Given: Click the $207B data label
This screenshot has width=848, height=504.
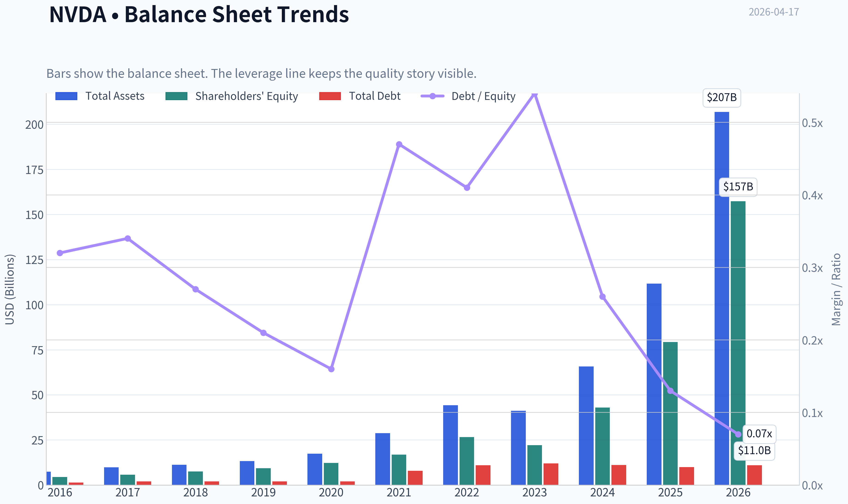Looking at the screenshot, I should (x=722, y=98).
